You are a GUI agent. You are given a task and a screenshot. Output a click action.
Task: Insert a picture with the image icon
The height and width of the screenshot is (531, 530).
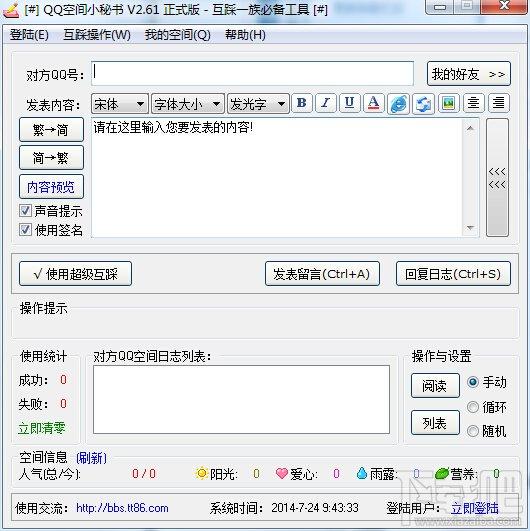448,103
